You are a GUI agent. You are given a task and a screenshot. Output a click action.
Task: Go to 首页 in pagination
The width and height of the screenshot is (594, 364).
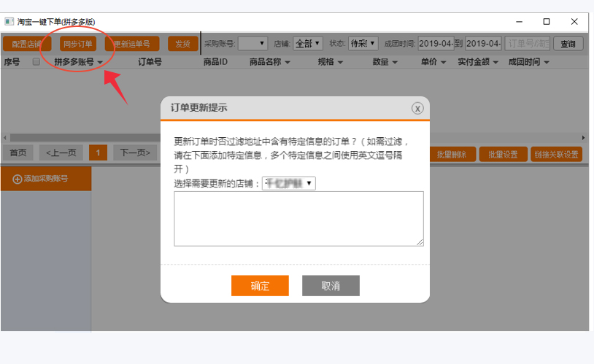[18, 152]
